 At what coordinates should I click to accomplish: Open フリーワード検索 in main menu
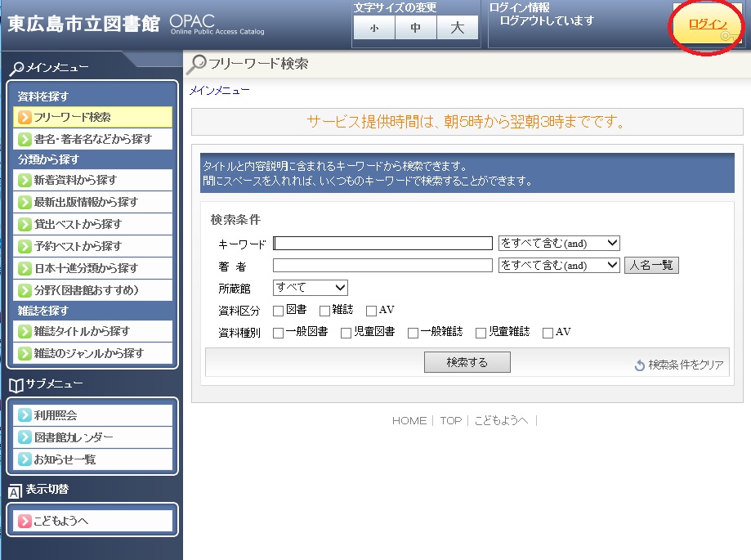(93, 118)
